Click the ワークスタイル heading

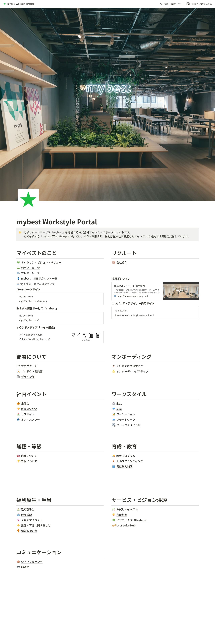click(129, 394)
